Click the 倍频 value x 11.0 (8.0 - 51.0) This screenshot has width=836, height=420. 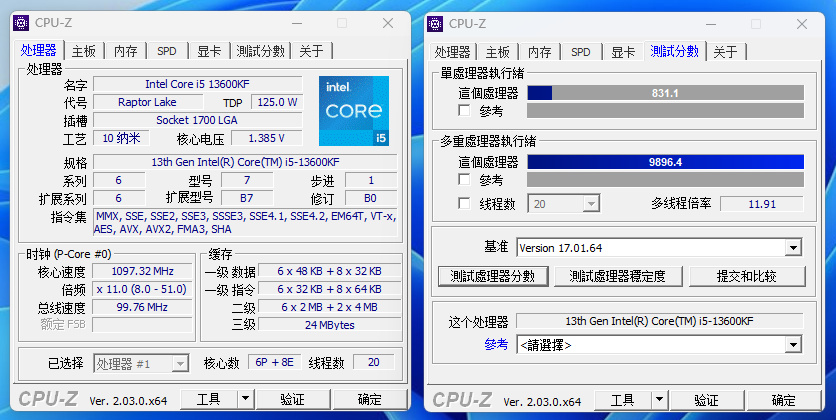coord(142,289)
